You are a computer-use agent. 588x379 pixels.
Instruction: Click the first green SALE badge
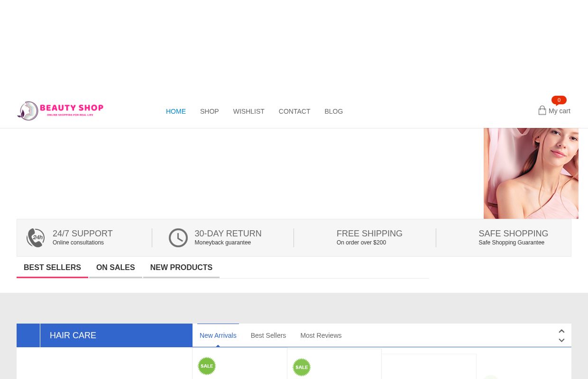click(207, 366)
